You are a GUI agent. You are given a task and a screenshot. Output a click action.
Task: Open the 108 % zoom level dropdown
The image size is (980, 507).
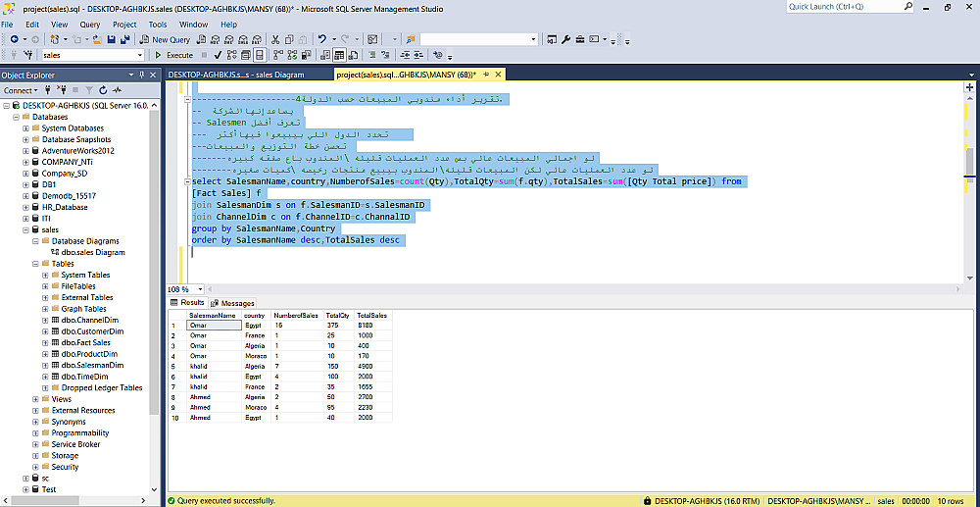[201, 289]
